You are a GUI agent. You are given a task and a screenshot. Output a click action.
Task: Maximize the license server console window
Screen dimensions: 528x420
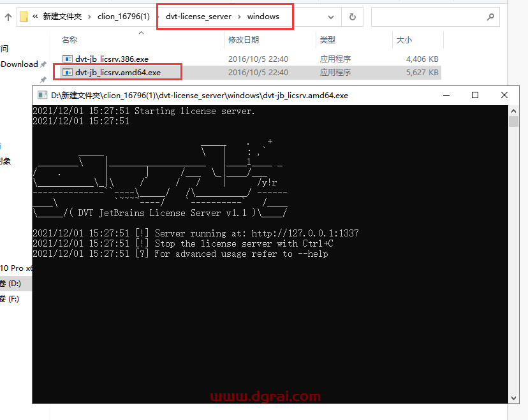click(x=475, y=95)
